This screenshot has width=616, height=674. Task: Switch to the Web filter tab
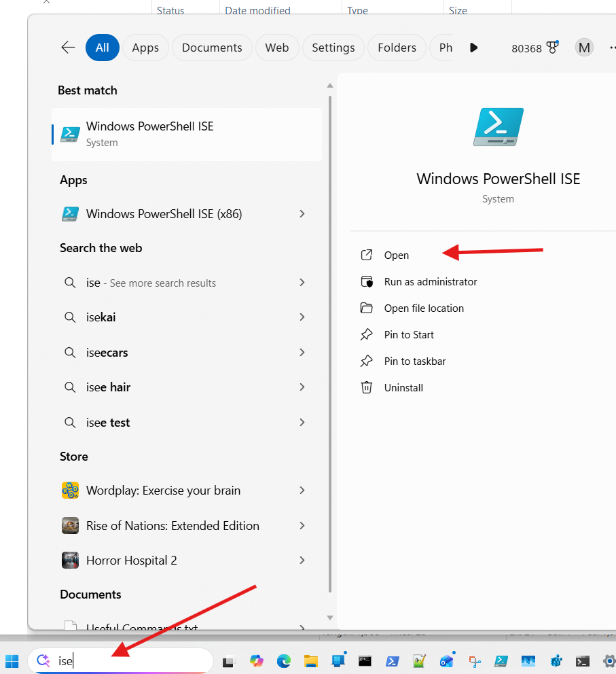coord(276,48)
